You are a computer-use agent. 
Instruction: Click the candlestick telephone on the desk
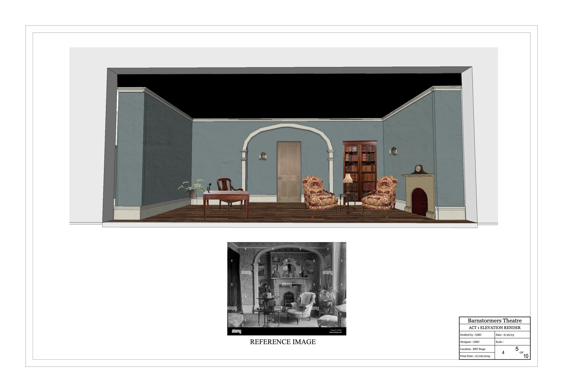209,188
